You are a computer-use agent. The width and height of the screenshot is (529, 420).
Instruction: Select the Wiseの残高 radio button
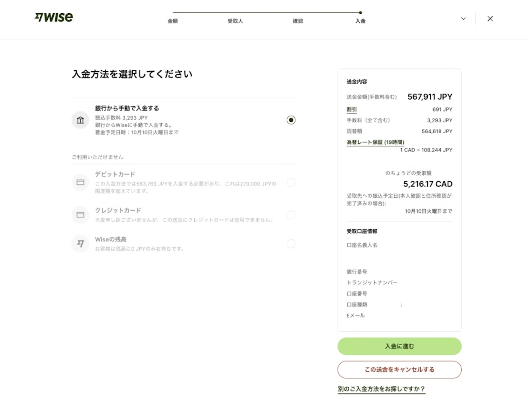291,243
